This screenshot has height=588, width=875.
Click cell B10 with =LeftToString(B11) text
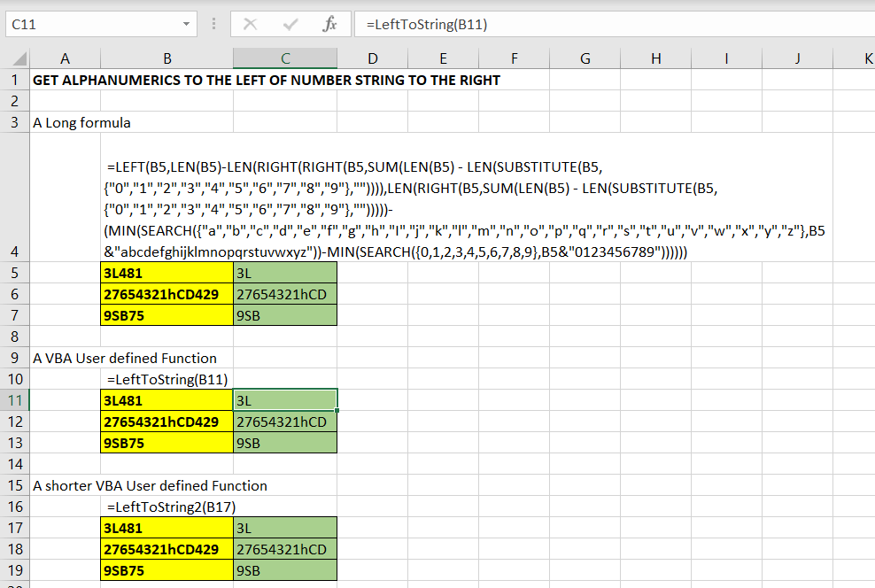pyautogui.click(x=167, y=380)
